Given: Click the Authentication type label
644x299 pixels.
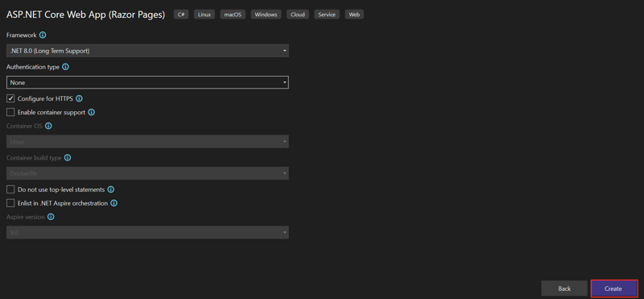Looking at the screenshot, I should pyautogui.click(x=33, y=67).
